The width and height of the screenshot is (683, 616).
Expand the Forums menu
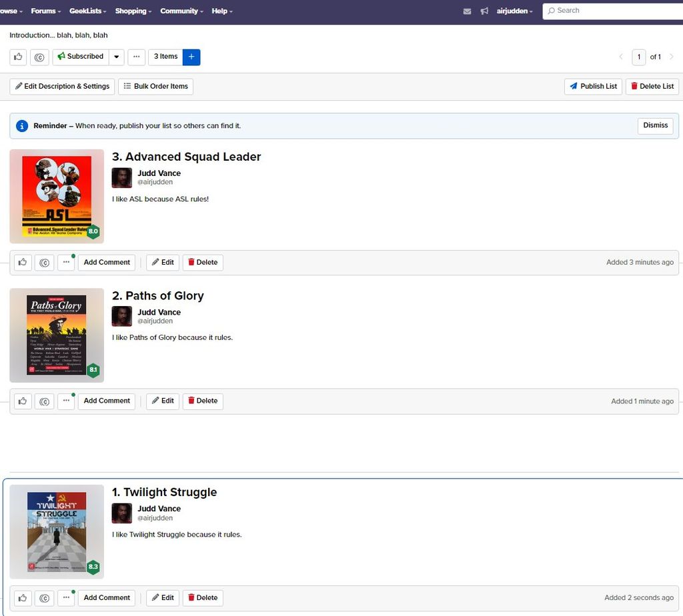(x=46, y=11)
